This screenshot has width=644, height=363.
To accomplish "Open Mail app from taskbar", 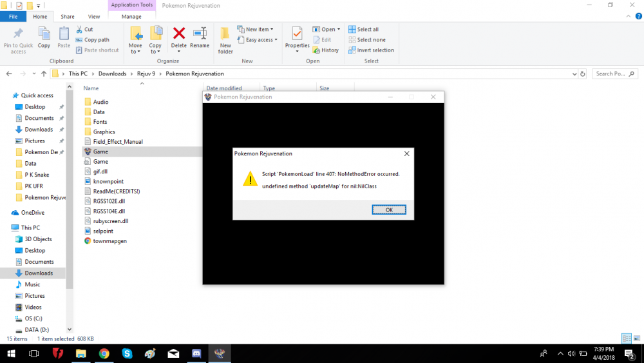I will 173,353.
